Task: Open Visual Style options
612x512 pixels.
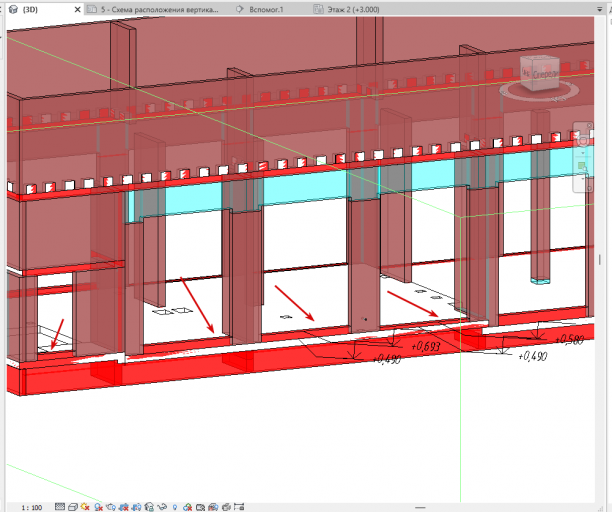Action: pos(73,507)
